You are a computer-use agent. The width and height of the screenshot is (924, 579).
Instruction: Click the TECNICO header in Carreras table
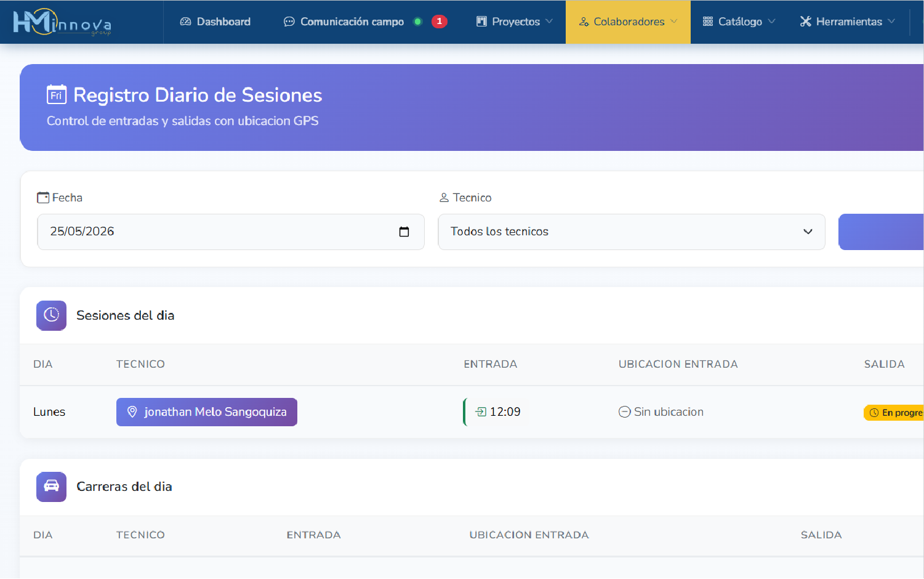[140, 535]
